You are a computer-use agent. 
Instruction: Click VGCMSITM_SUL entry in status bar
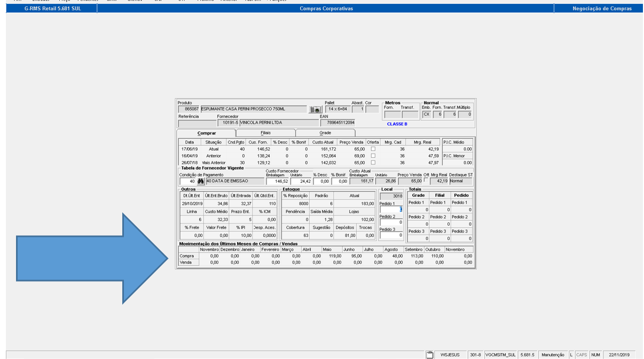point(500,355)
